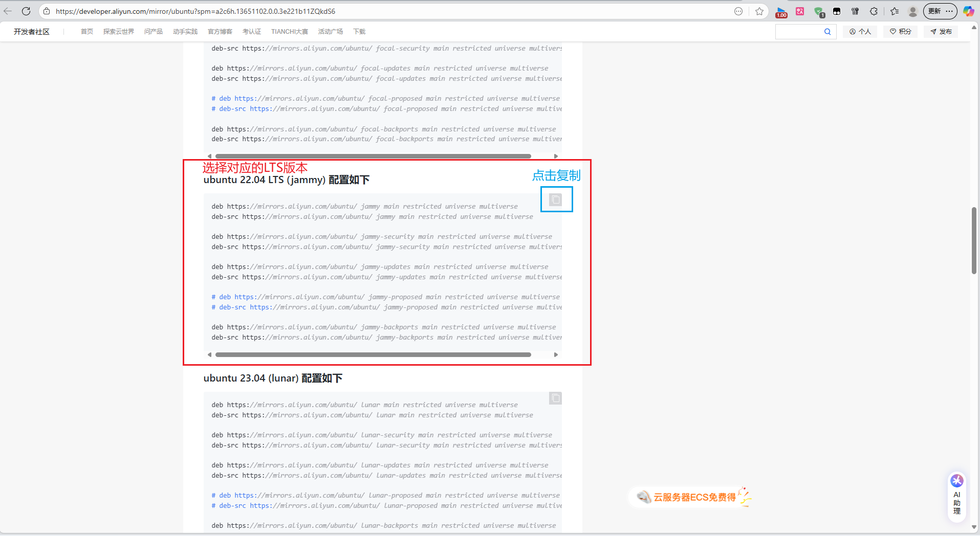The width and height of the screenshot is (980, 536).
Task: Open the 积分 points button
Action: [x=901, y=32]
